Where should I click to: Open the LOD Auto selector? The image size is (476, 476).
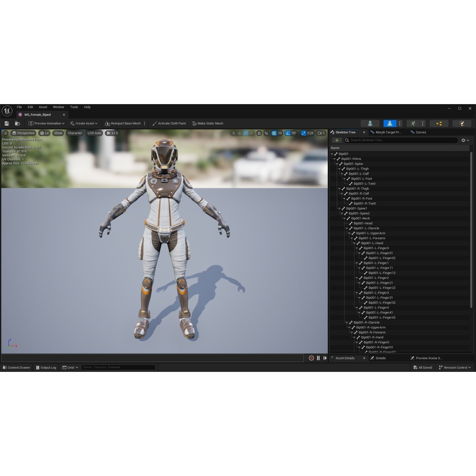94,133
